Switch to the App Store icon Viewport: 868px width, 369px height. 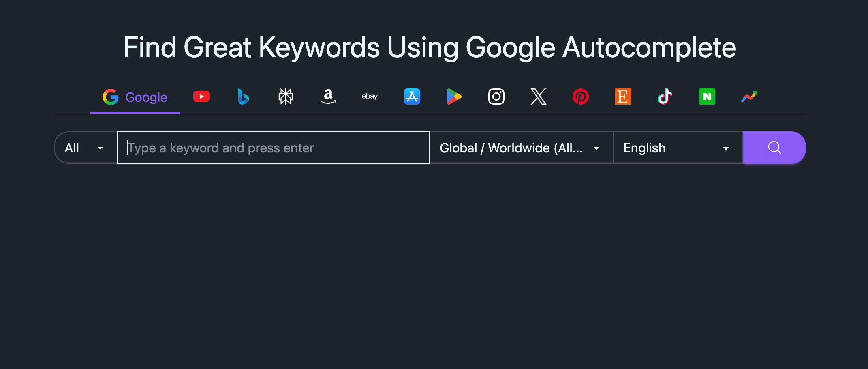[x=412, y=97]
